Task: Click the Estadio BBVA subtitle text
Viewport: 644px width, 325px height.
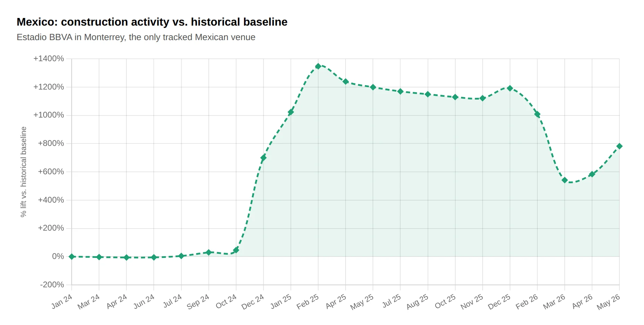Action: [136, 37]
